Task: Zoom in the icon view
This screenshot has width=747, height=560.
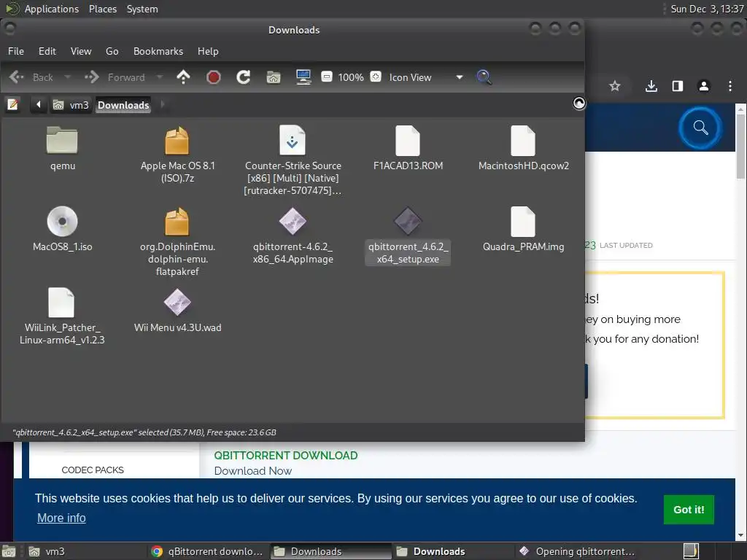Action: (376, 77)
